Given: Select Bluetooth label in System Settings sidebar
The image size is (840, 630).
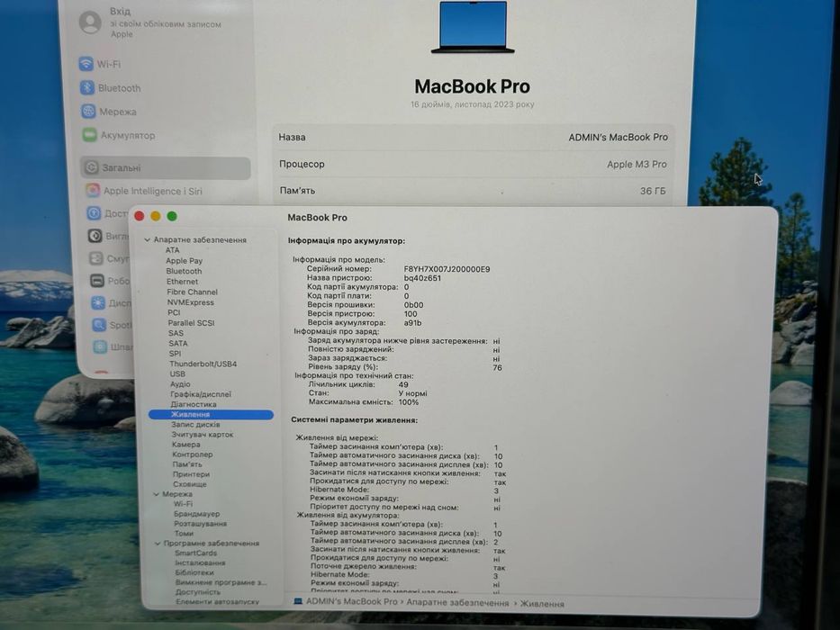Looking at the screenshot, I should pos(120,88).
